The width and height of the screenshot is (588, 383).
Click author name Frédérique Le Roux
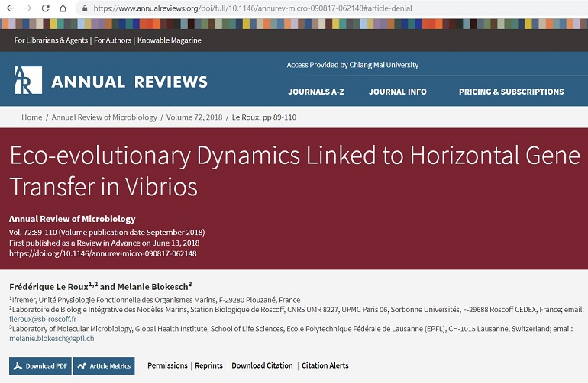click(49, 287)
